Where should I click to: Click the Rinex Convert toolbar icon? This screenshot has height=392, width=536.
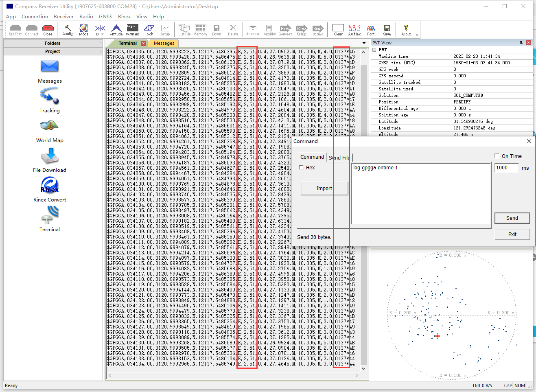click(285, 30)
